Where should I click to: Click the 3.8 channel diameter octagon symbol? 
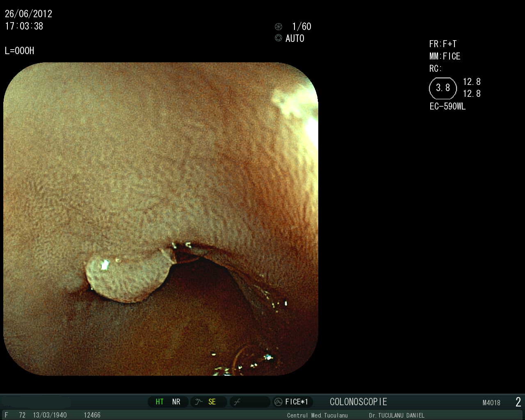[x=443, y=88]
